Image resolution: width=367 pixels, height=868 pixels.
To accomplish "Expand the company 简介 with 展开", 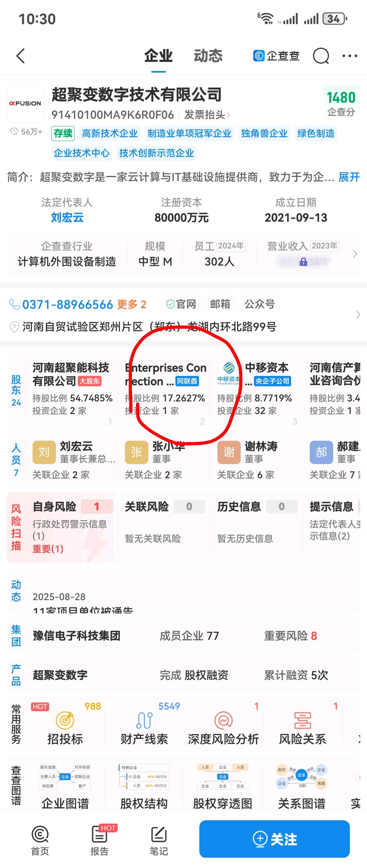I will pos(349,177).
